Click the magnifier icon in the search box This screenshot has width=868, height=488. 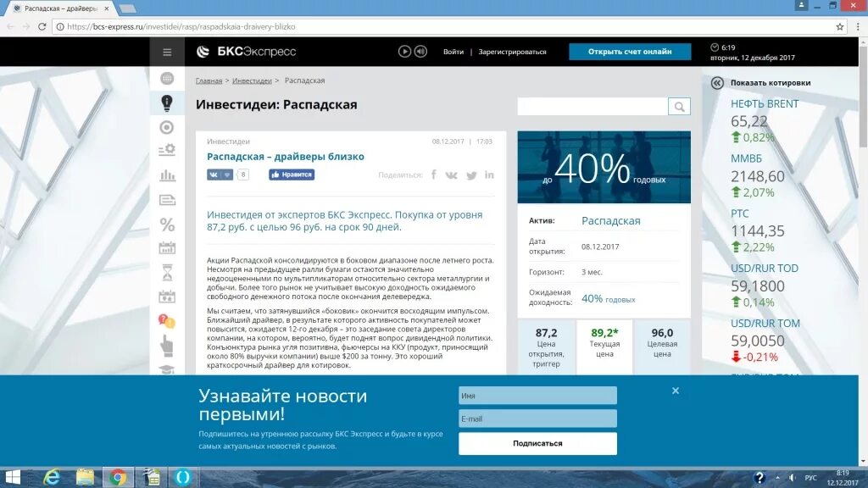[678, 106]
